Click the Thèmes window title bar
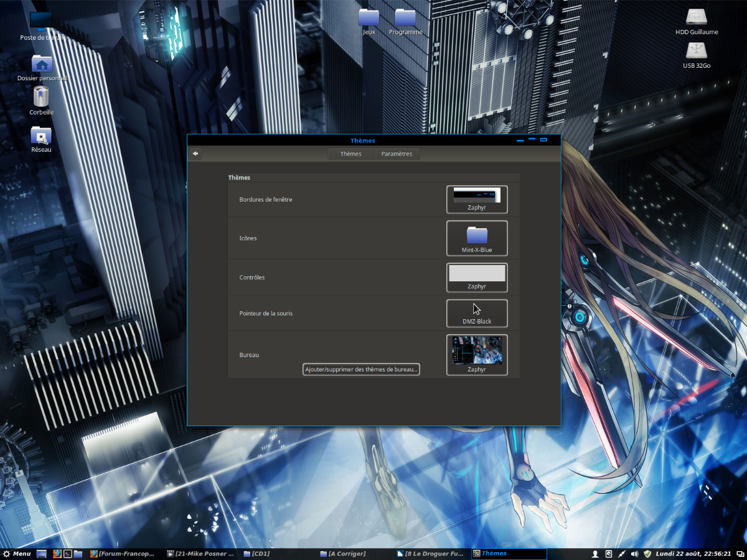 [x=362, y=141]
